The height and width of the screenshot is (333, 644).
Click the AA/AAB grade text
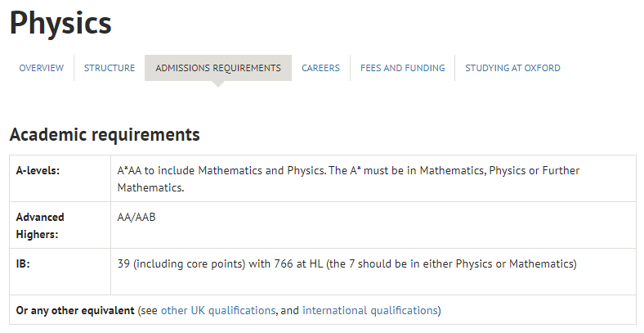tap(136, 217)
